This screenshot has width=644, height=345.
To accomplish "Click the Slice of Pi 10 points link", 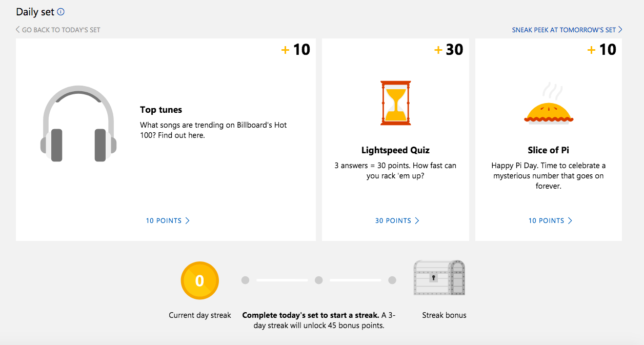I will (547, 220).
